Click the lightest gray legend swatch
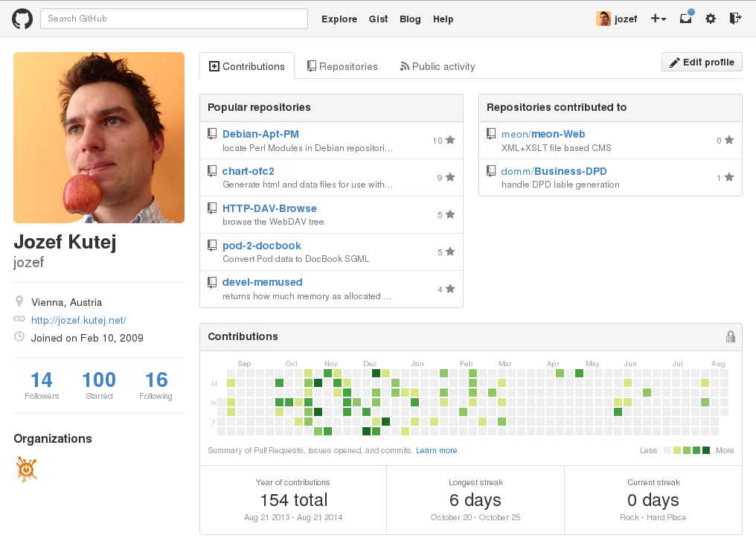The image size is (756, 544). click(x=667, y=450)
